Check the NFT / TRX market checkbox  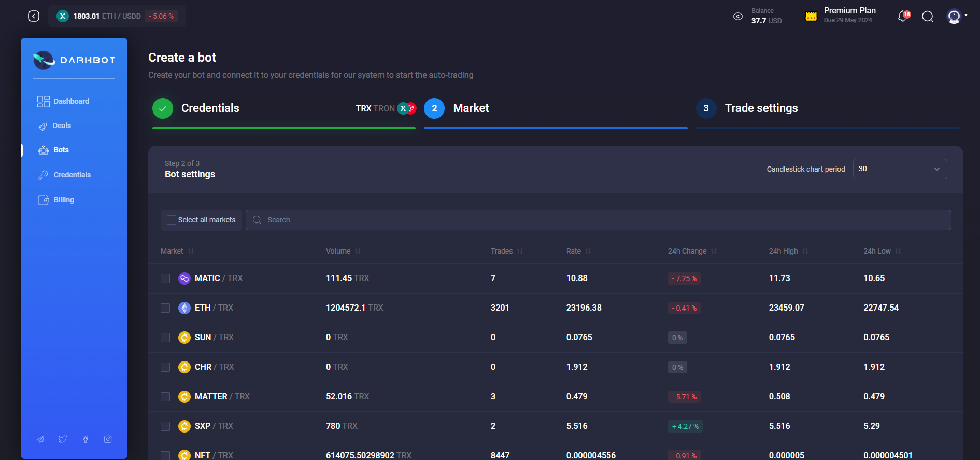click(165, 455)
